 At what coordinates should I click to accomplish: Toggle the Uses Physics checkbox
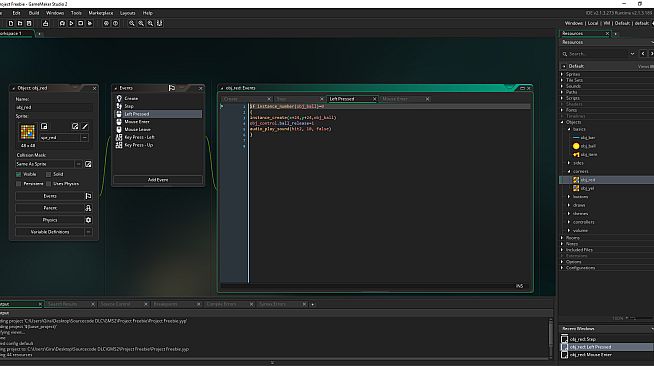pyautogui.click(x=48, y=184)
